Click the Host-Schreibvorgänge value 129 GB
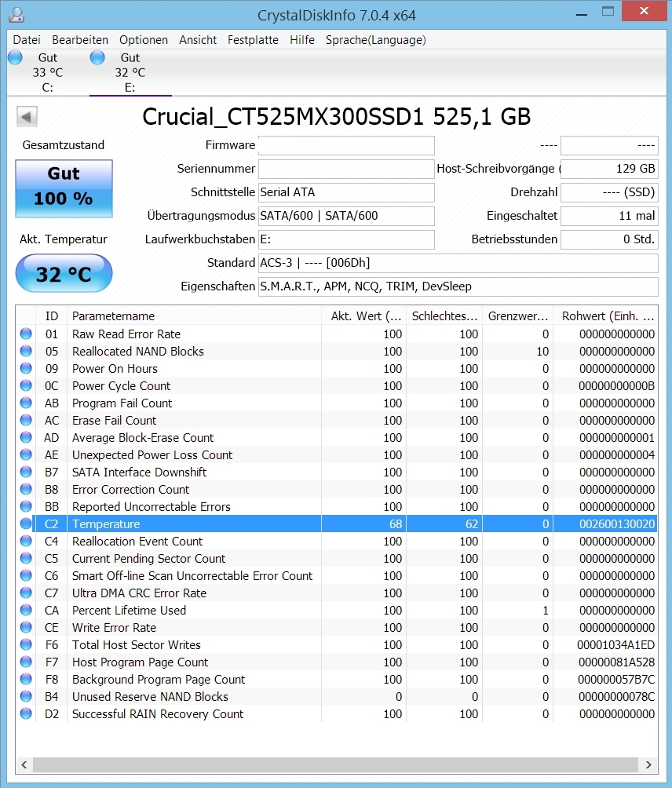This screenshot has width=672, height=788. tap(609, 169)
